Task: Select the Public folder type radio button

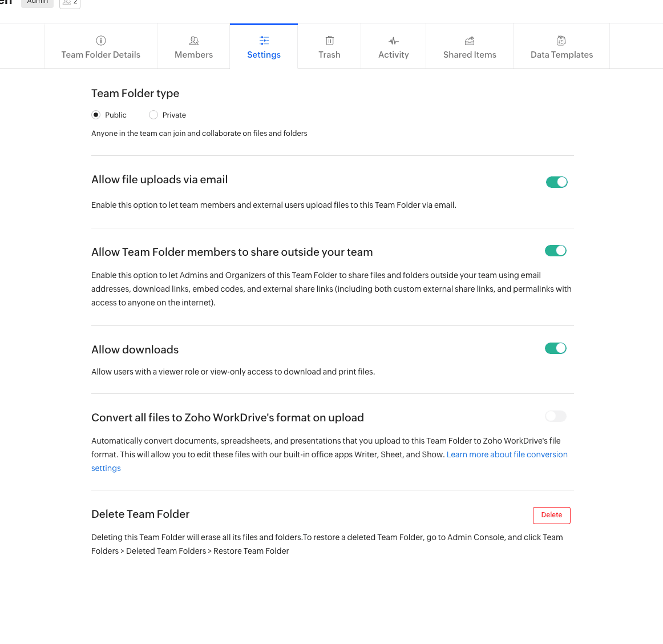Action: click(96, 115)
